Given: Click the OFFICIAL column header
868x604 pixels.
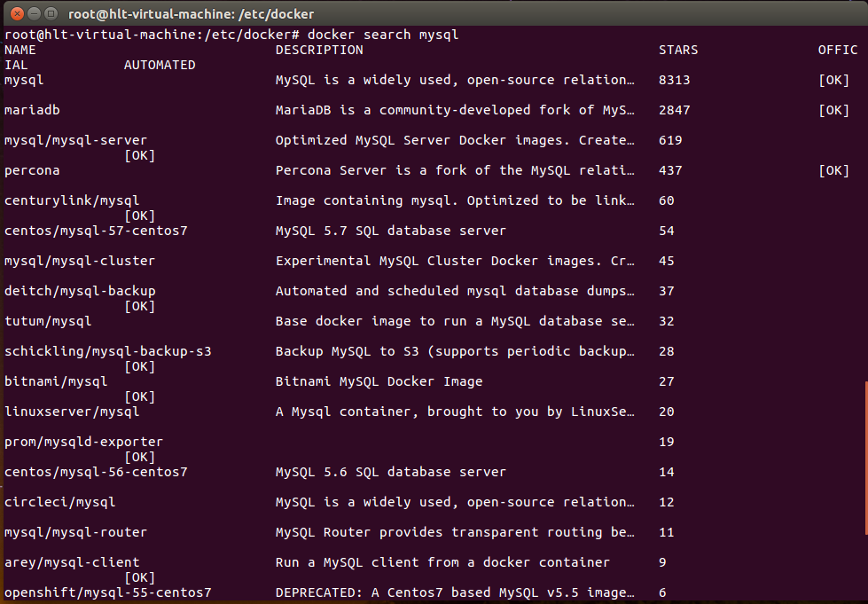Looking at the screenshot, I should pyautogui.click(x=837, y=50).
